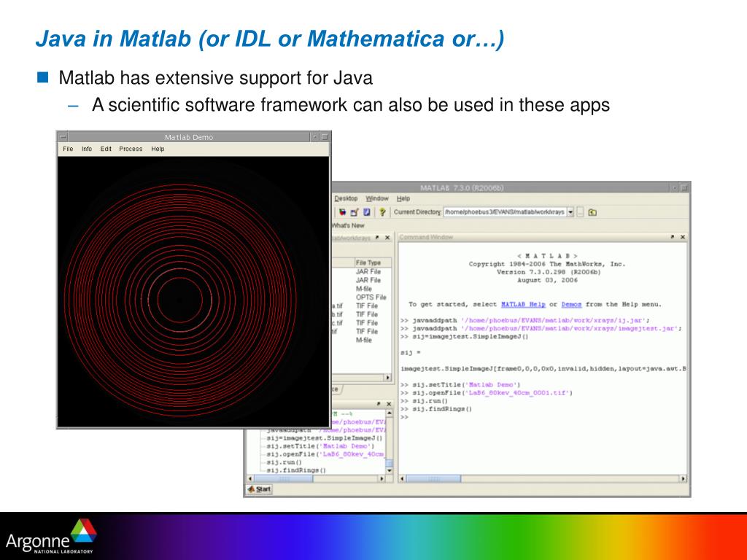Viewport: 747px width, 560px height.
Task: Click the browse for folder ellipsis button
Action: (x=580, y=212)
